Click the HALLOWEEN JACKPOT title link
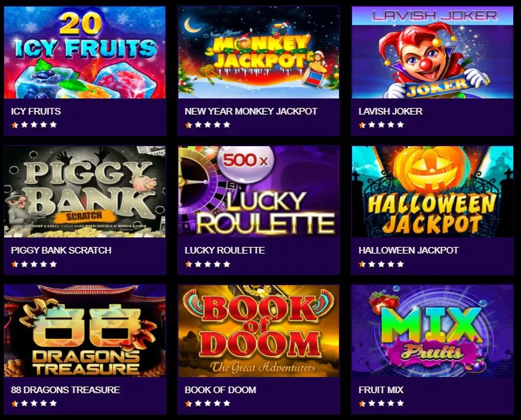Screen dimensions: 521x420 408,250
